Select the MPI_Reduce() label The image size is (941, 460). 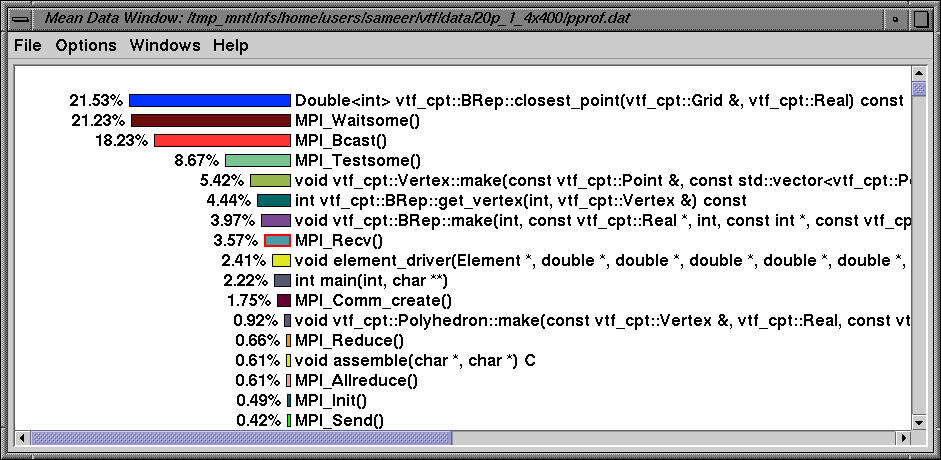point(350,341)
